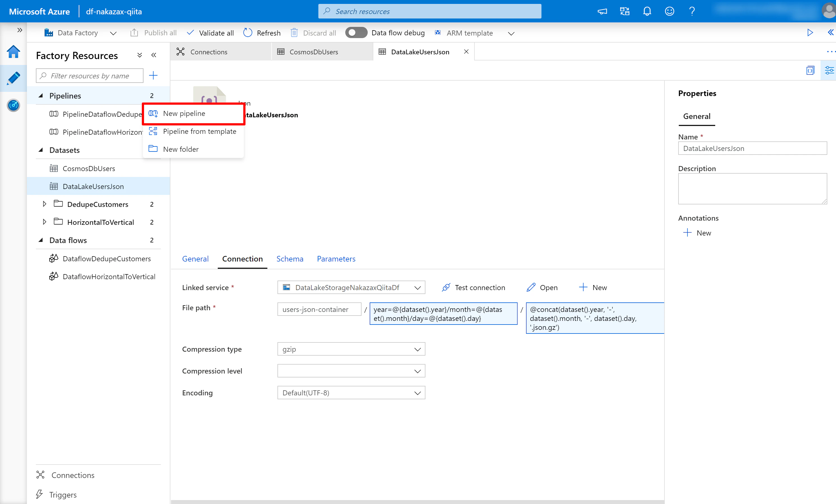Toggle the Data flow debug switch

pyautogui.click(x=356, y=32)
